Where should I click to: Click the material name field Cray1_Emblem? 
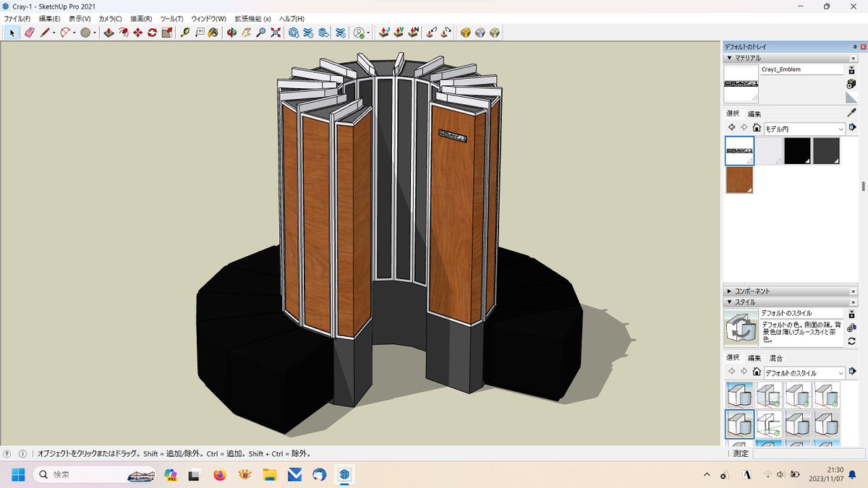click(x=801, y=69)
